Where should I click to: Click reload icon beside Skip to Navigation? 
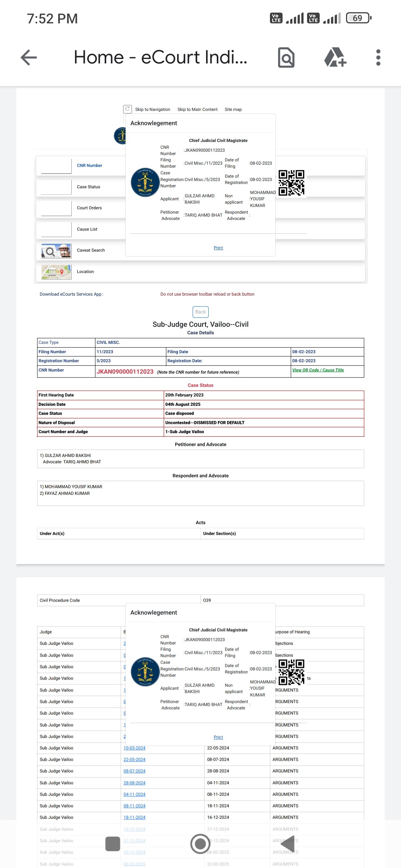point(127,109)
